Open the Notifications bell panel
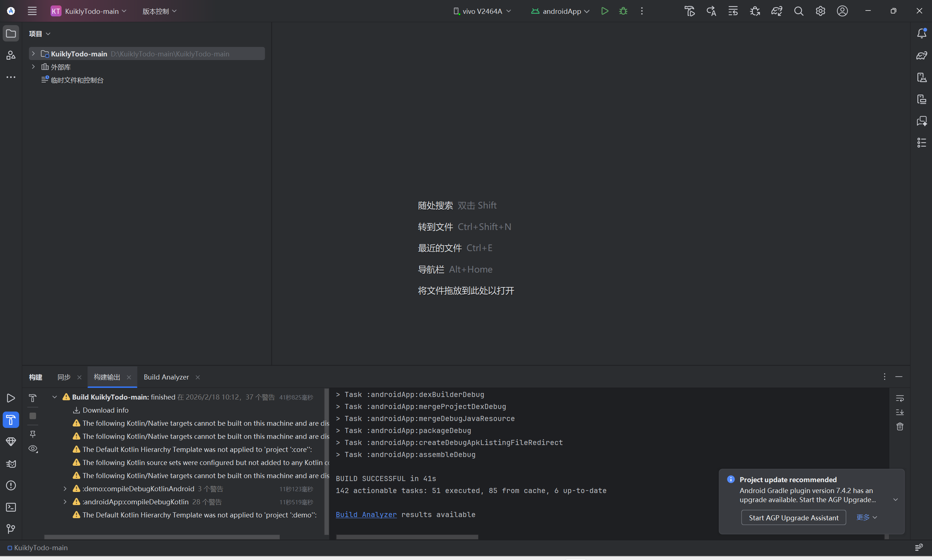 [921, 33]
